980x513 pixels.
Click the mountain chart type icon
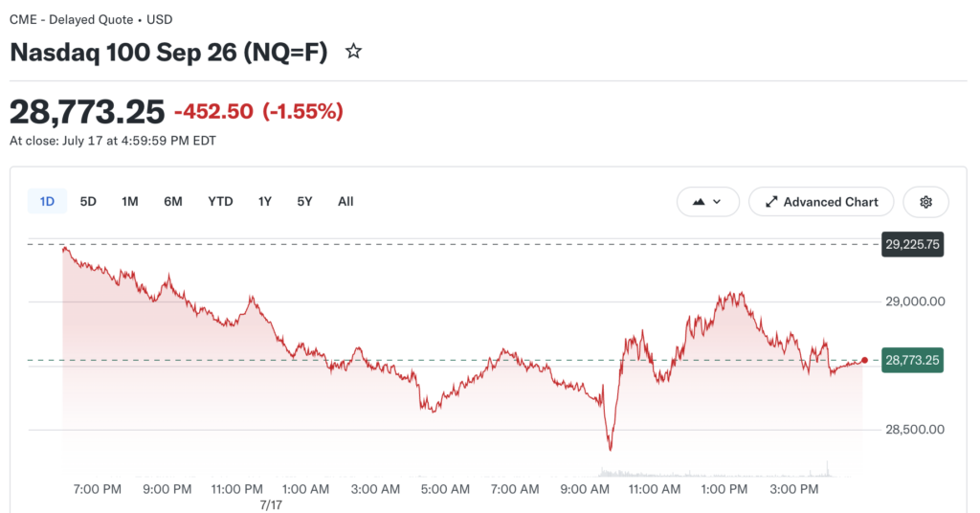[x=699, y=202]
